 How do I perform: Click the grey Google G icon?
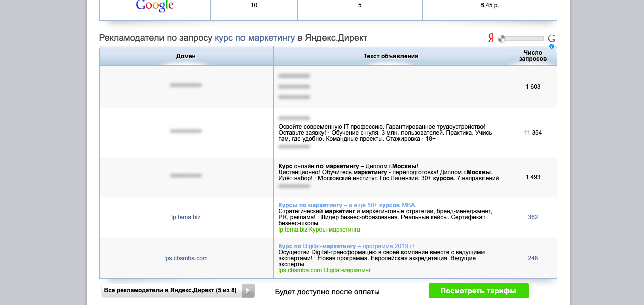click(551, 38)
